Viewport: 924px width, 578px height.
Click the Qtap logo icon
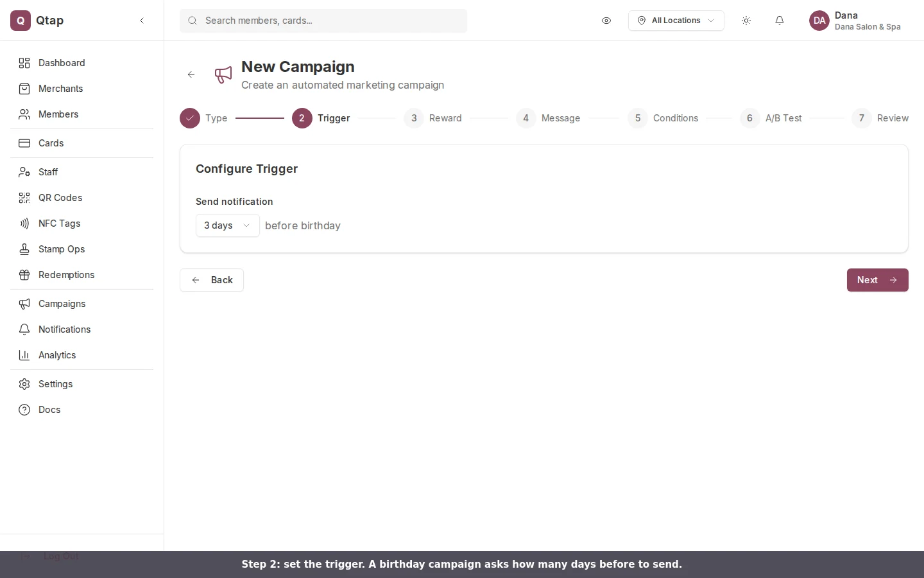coord(21,21)
